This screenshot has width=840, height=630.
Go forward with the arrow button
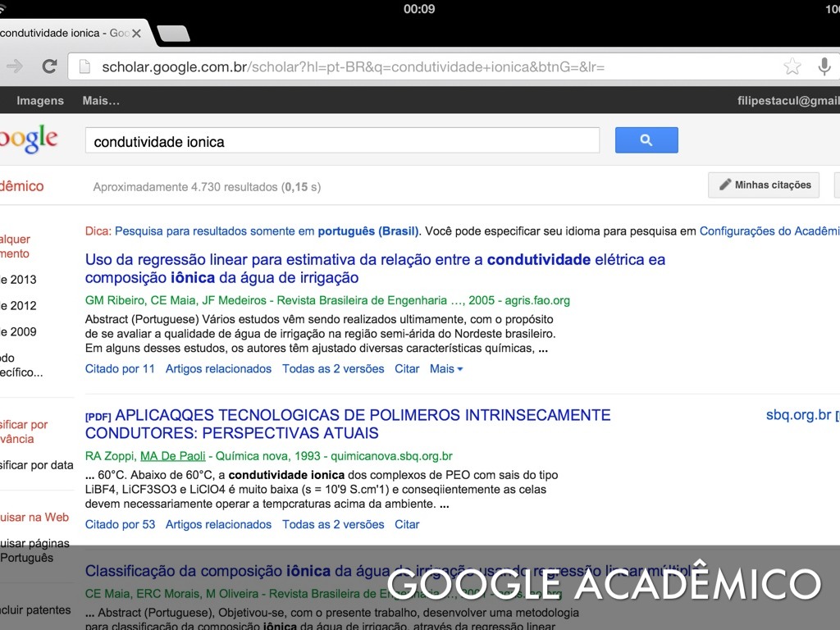pos(14,66)
